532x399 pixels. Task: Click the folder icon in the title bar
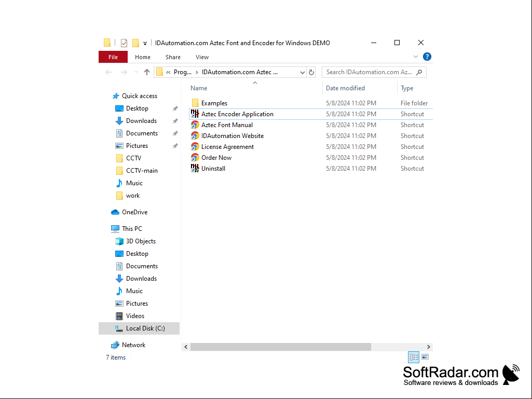pyautogui.click(x=107, y=43)
